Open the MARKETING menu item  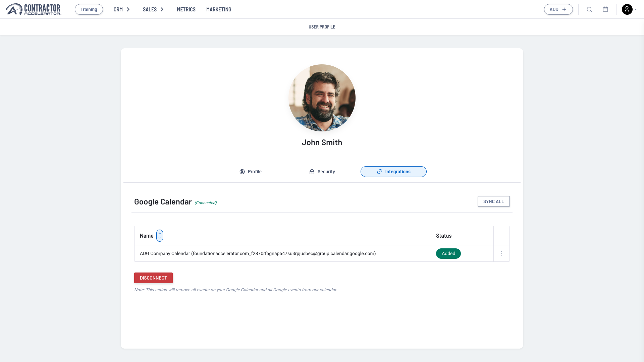tap(219, 9)
